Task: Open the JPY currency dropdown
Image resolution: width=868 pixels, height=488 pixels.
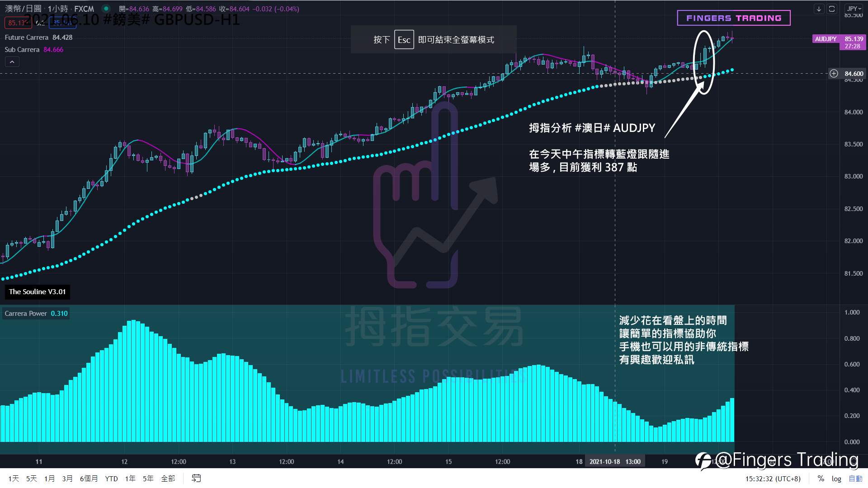Action: [x=854, y=9]
